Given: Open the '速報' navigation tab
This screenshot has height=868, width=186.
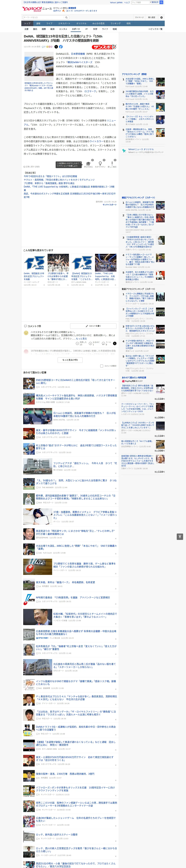Looking at the screenshot, I should tap(38, 23).
